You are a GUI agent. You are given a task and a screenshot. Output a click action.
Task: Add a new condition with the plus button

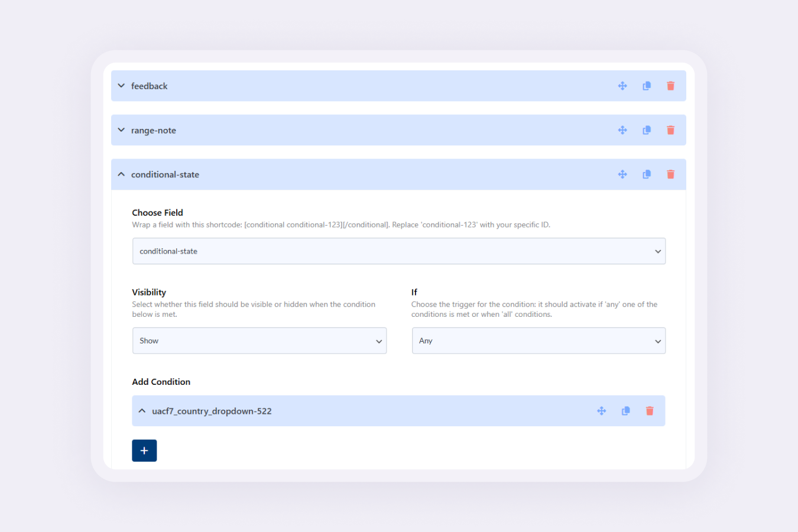tap(144, 450)
